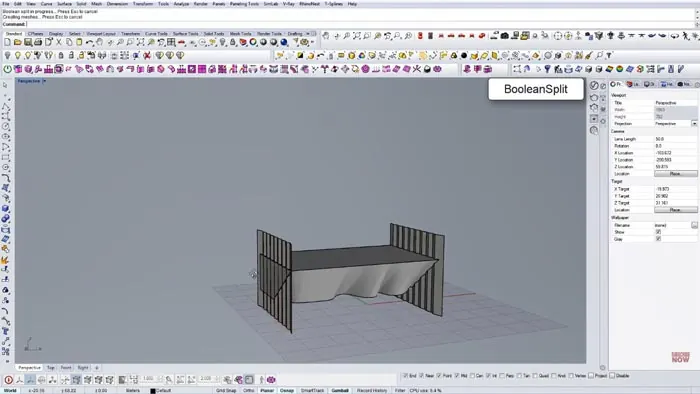Enable the Cen osnap checkbox
700x394 pixels.
pyautogui.click(x=472, y=376)
